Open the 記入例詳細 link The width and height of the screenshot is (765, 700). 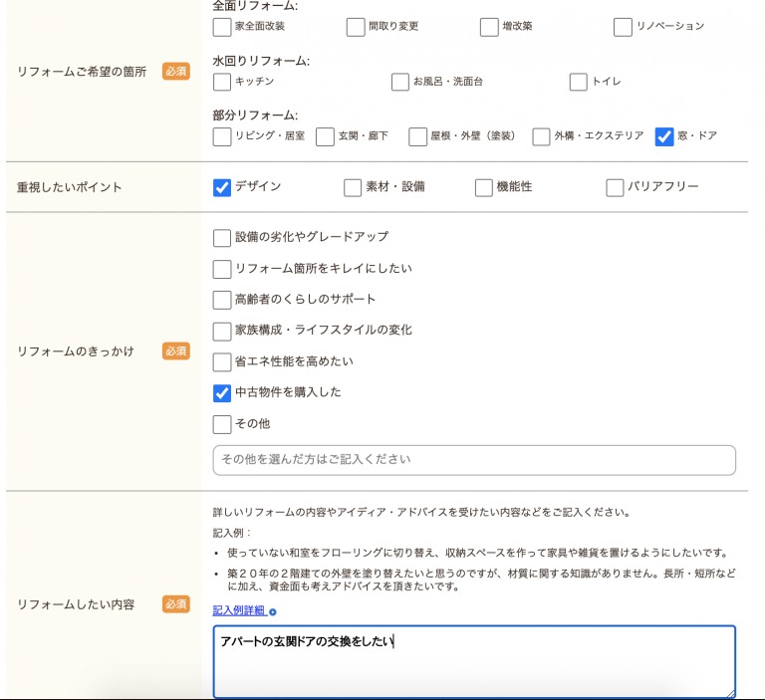(239, 610)
